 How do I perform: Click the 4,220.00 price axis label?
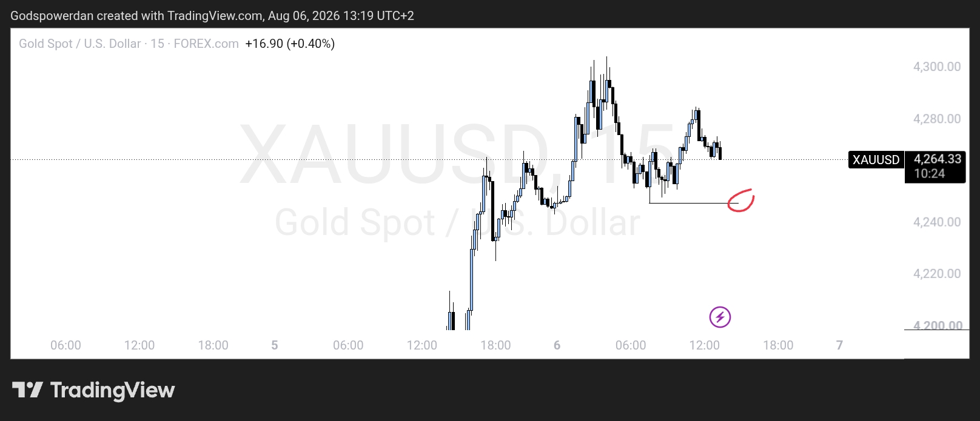937,274
